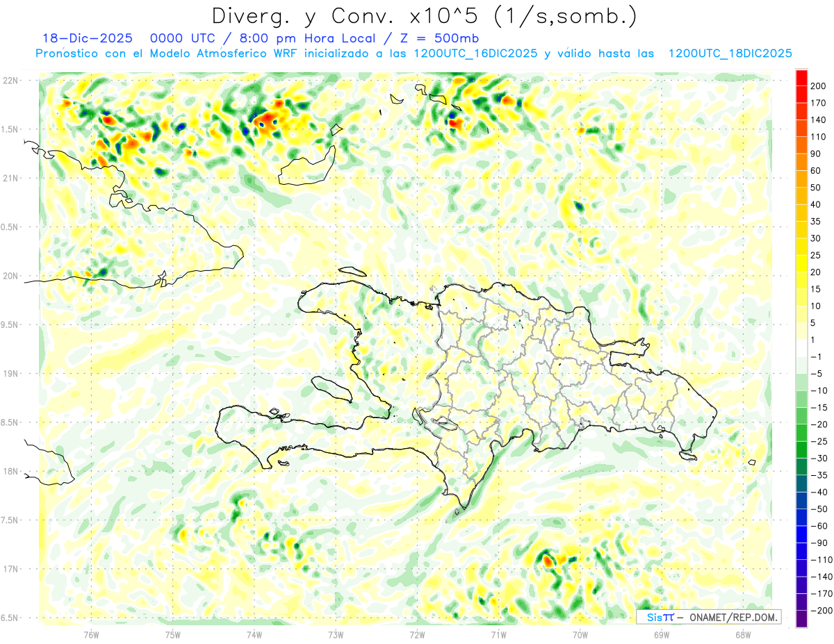Viewport: 834px width, 644px height.
Task: Click the "1200UTC_18DIC2025" valid-until time text
Action: point(730,53)
